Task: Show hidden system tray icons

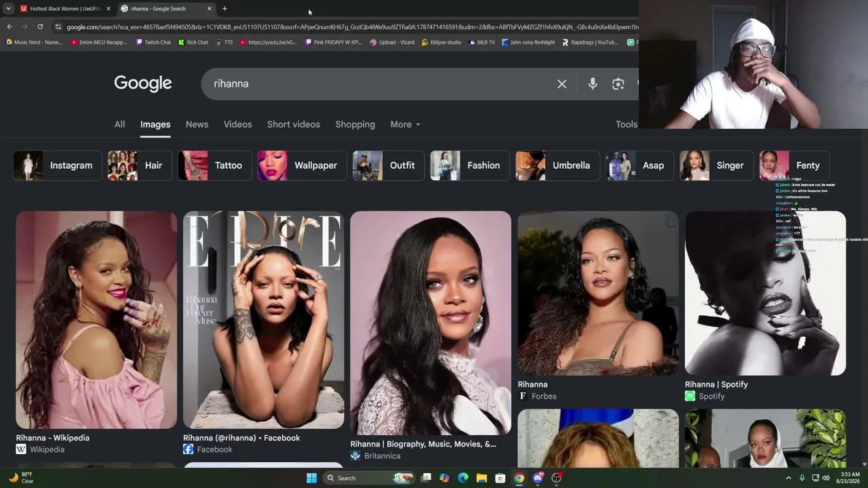Action: coord(788,478)
